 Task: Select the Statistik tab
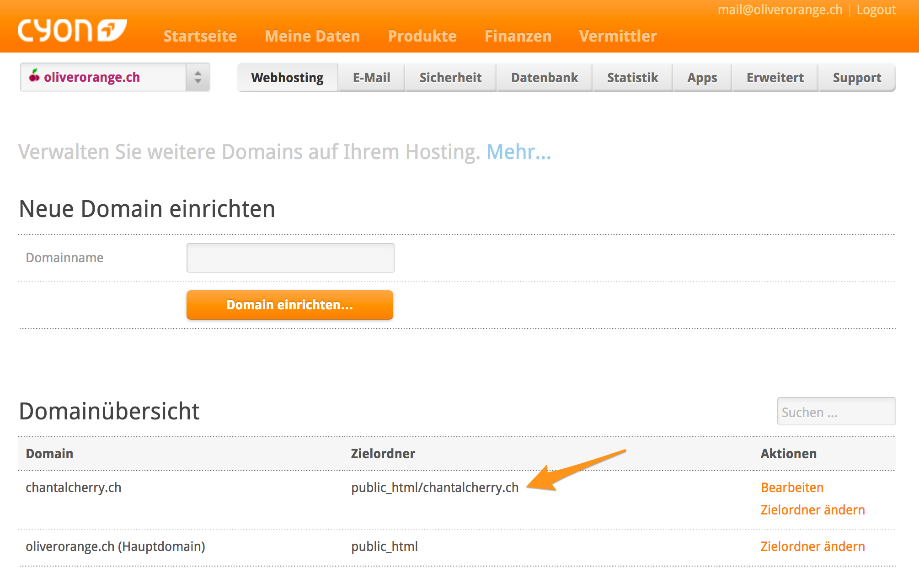632,78
